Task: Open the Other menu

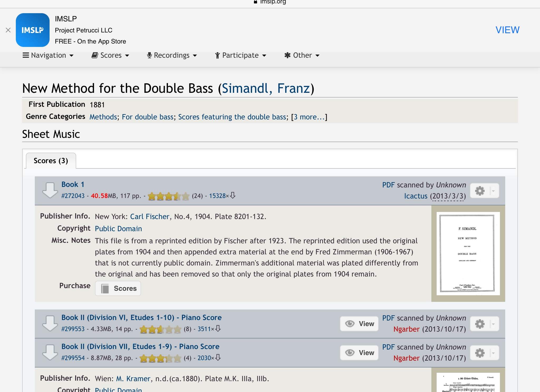Action: click(302, 55)
